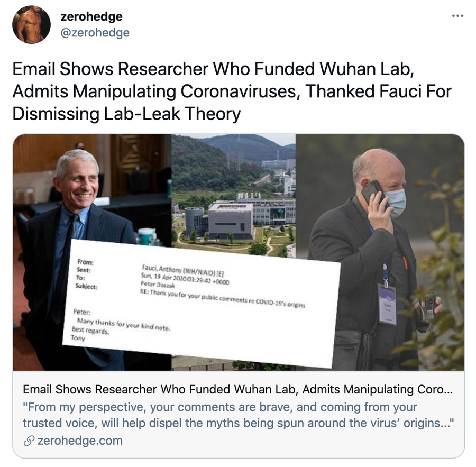Image resolution: width=476 pixels, height=467 pixels.
Task: Open the @zerohedge handle link
Action: tap(95, 32)
